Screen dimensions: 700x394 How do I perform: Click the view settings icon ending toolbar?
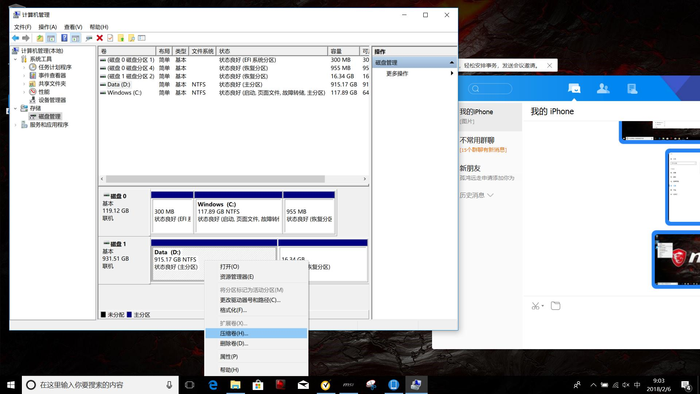point(142,38)
